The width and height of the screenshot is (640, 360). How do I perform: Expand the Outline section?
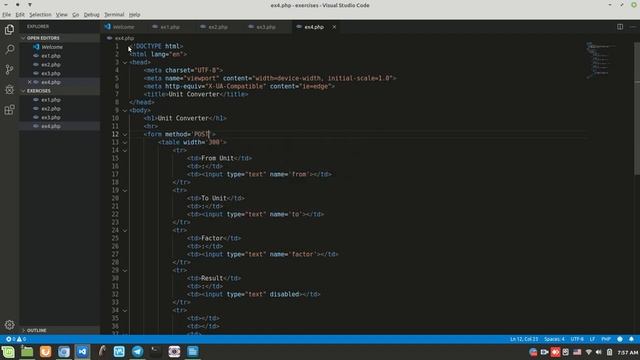[x=59, y=330]
